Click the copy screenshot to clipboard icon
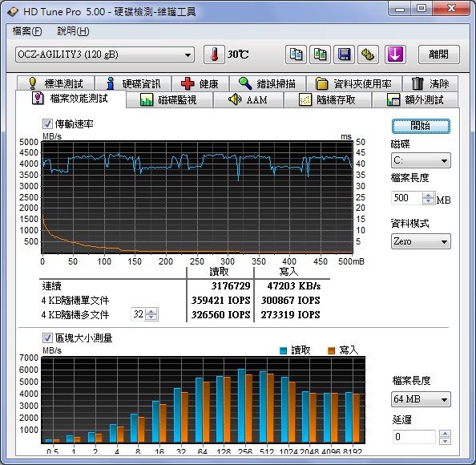The image size is (476, 465). 320,55
